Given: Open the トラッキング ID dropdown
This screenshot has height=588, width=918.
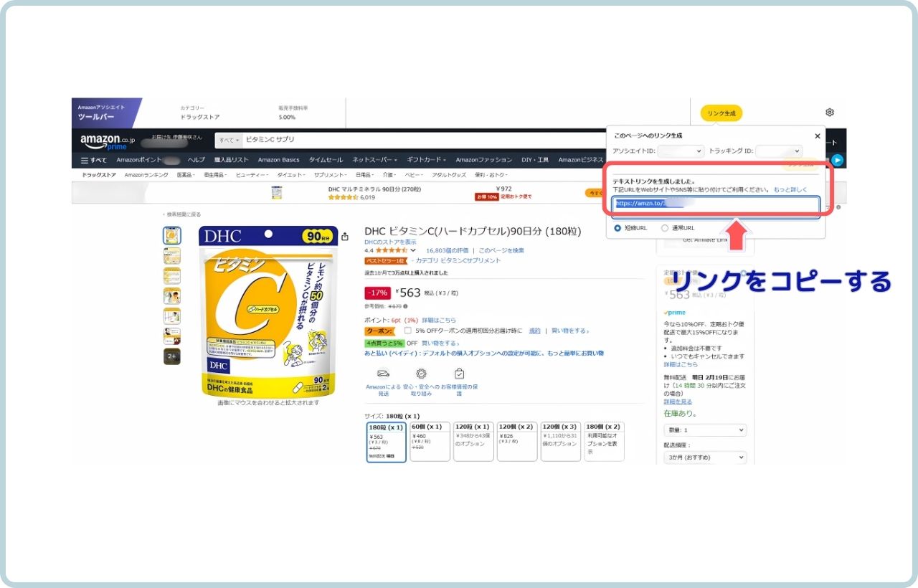Looking at the screenshot, I should pyautogui.click(x=778, y=151).
